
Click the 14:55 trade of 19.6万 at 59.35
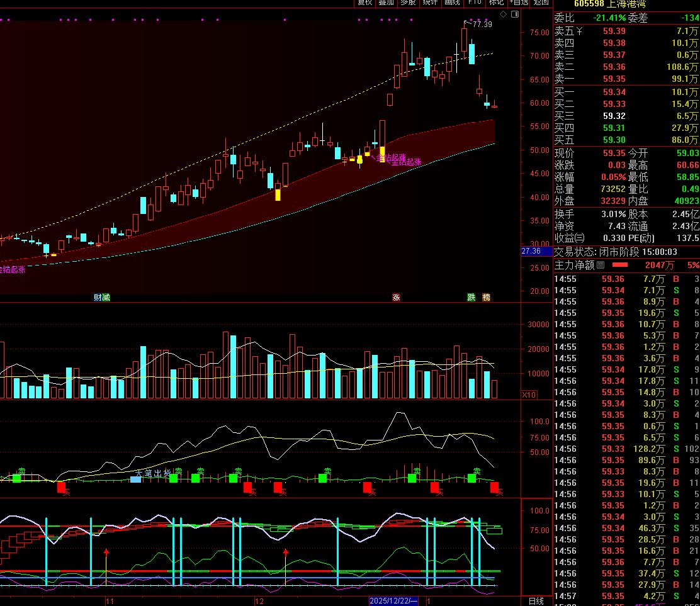click(x=626, y=313)
